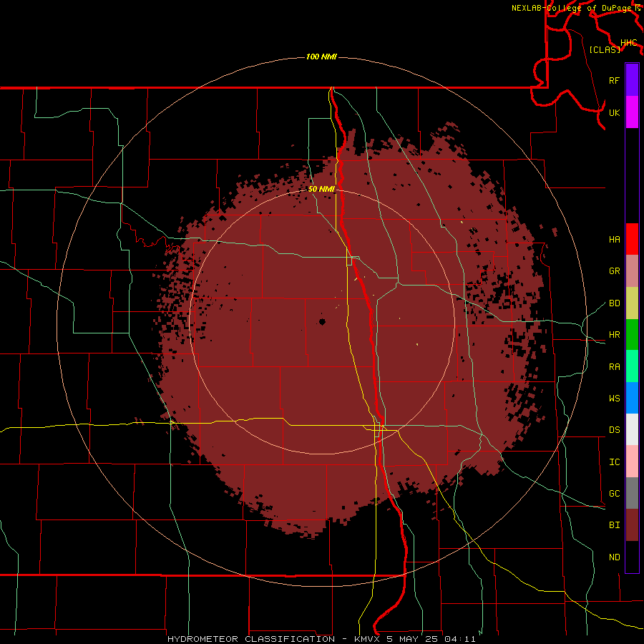
Task: Click the dark green HR color swatch
Action: (x=632, y=335)
